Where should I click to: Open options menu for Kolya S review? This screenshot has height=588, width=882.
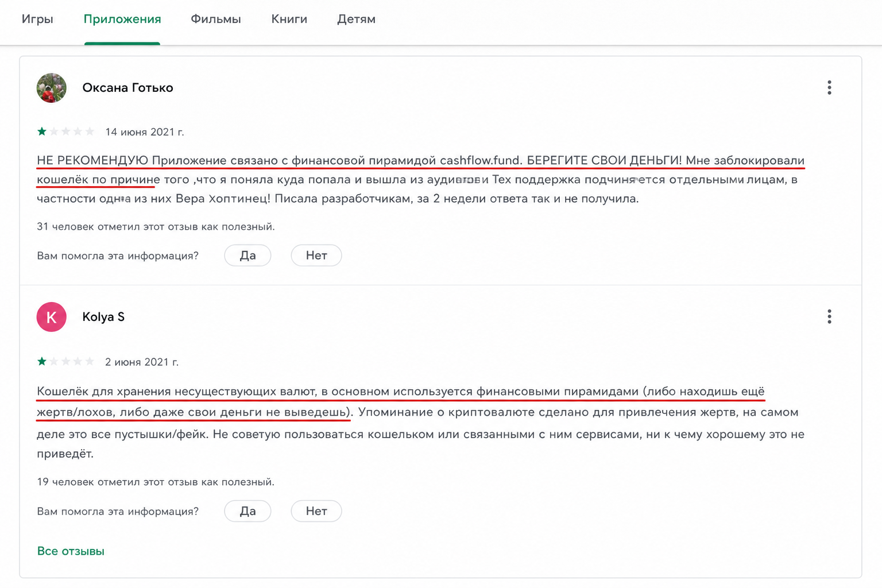pyautogui.click(x=829, y=316)
